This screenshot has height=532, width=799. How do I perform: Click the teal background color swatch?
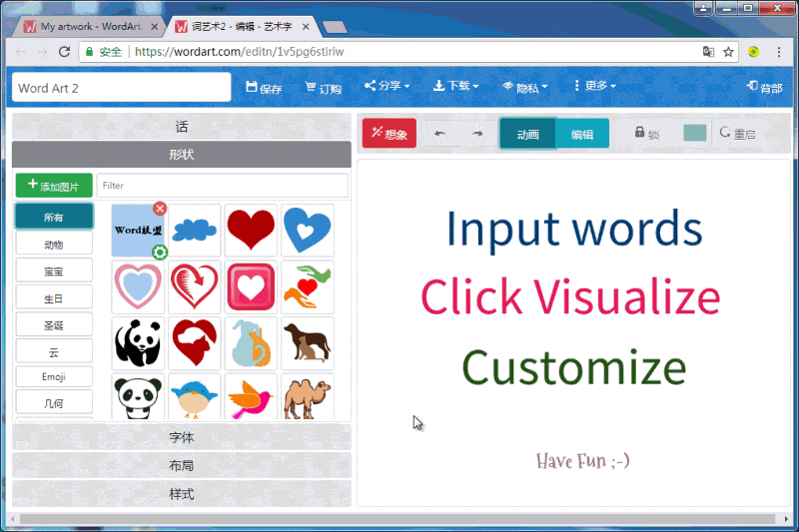pyautogui.click(x=694, y=134)
